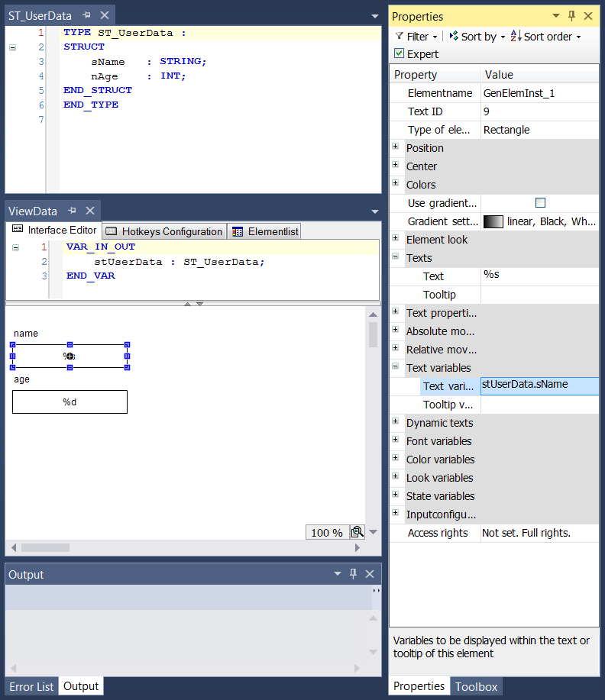Click the empty Tooltip value field
605x700 pixels.
click(539, 295)
